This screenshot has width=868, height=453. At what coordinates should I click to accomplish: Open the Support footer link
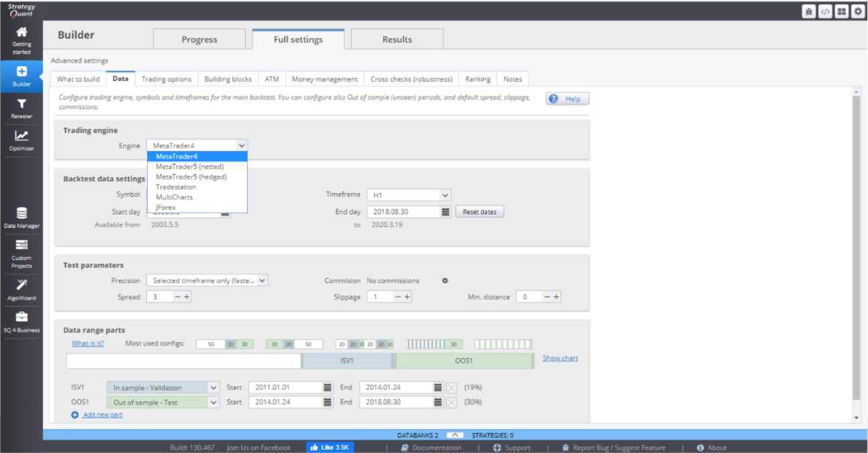pos(512,448)
